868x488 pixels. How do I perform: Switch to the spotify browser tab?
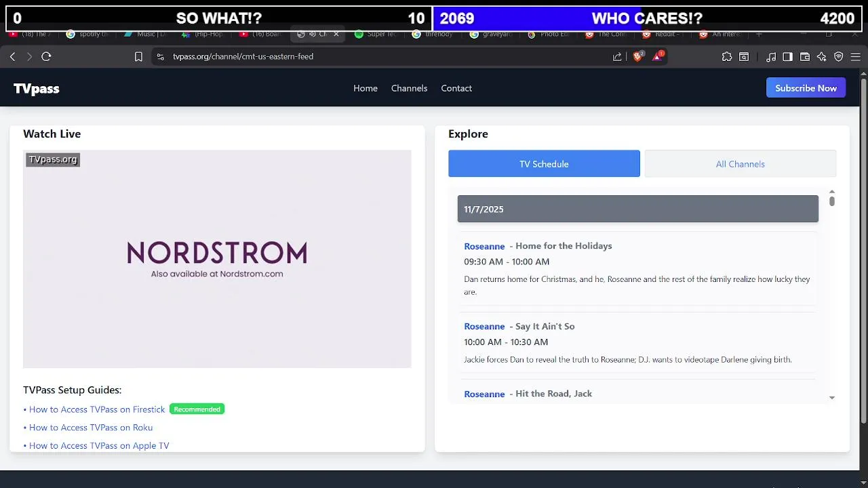pos(88,34)
